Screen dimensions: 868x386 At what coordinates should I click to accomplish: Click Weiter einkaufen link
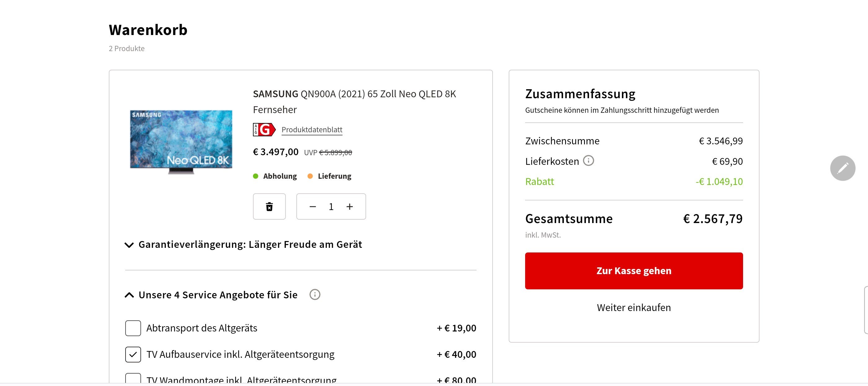coord(634,308)
